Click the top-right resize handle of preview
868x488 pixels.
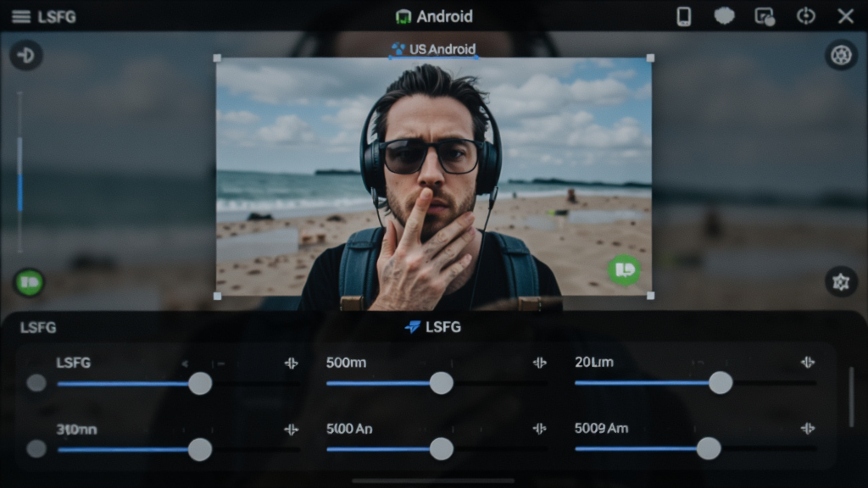650,58
